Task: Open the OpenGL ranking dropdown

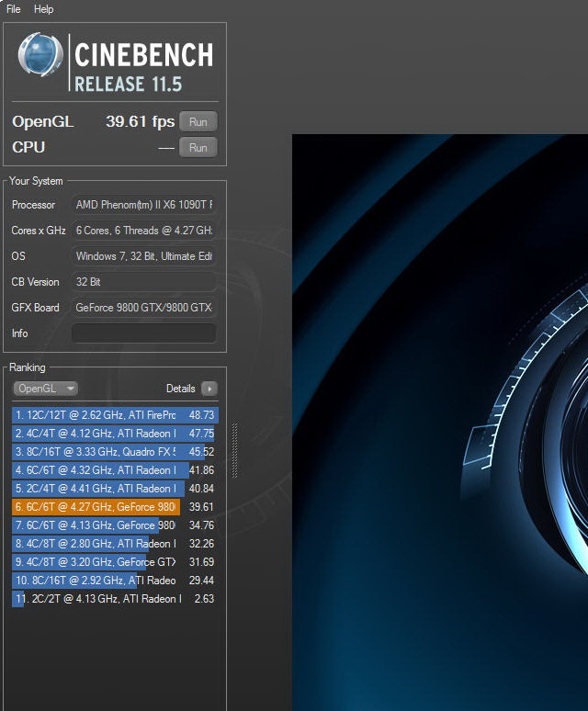Action: [45, 389]
